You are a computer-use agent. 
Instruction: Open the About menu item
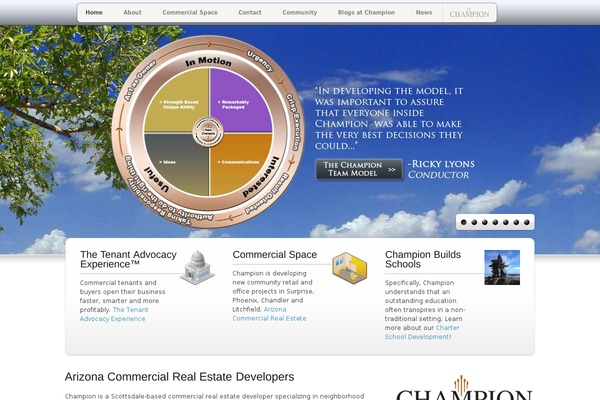coord(132,13)
